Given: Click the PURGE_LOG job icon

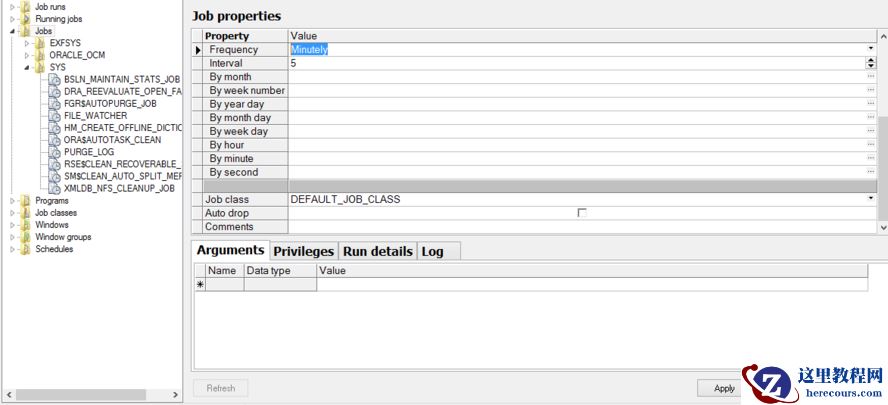Looking at the screenshot, I should pos(54,152).
